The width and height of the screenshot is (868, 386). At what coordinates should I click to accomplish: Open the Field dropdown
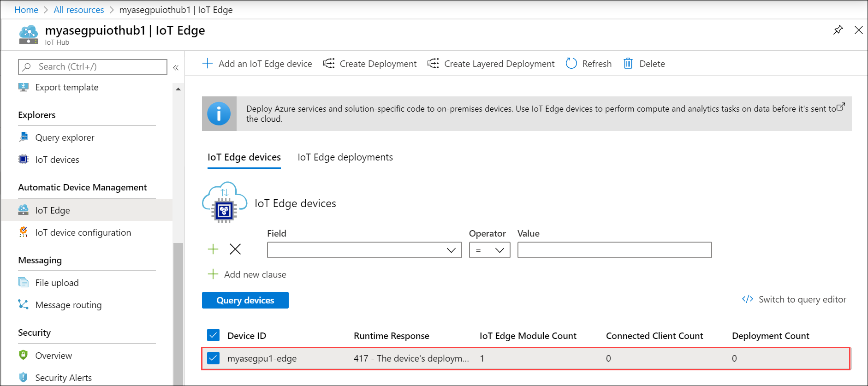pos(364,250)
